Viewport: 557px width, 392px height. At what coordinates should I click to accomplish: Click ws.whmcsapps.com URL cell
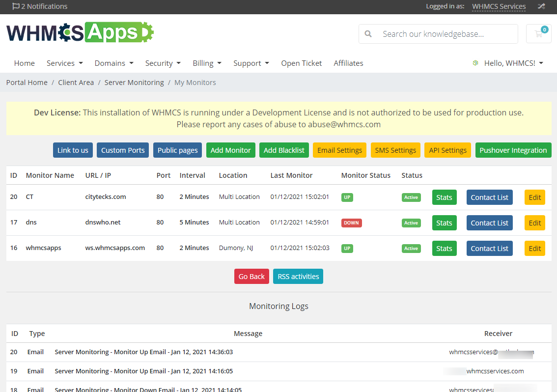pos(115,248)
